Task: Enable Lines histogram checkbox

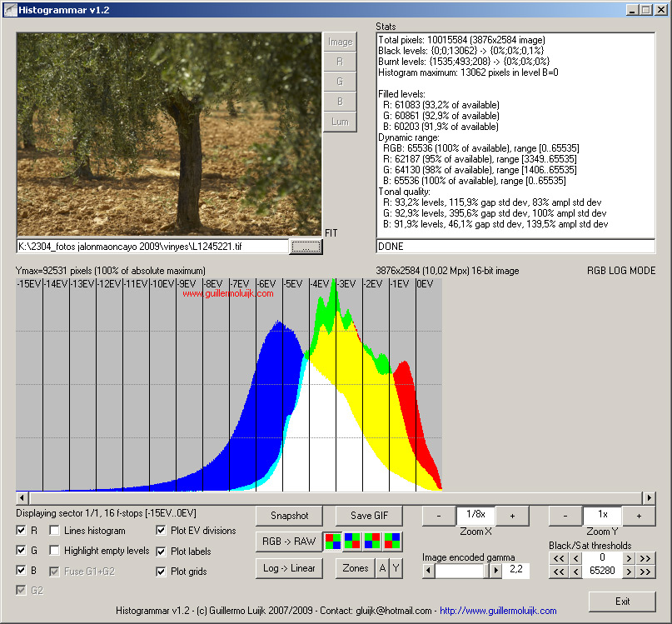Action: tap(54, 531)
